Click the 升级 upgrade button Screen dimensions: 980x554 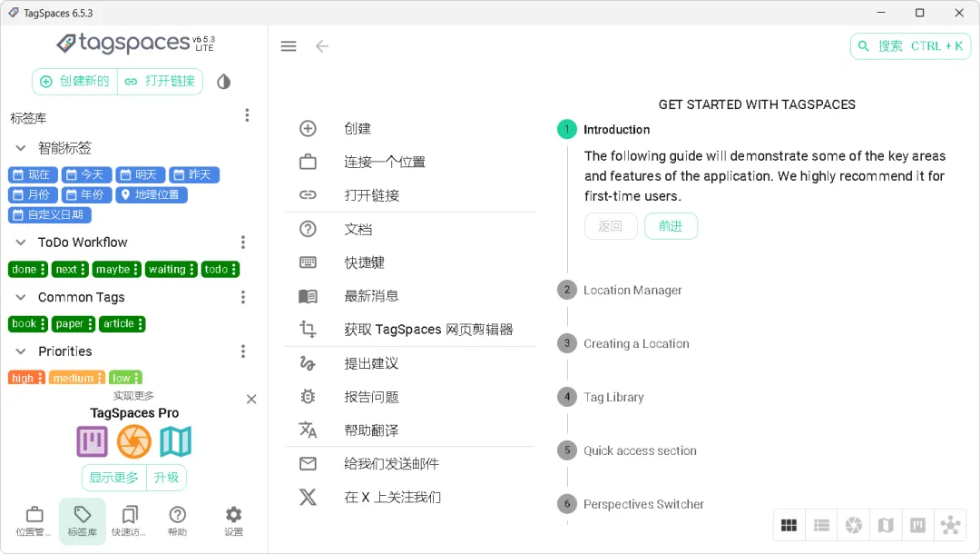click(x=166, y=478)
